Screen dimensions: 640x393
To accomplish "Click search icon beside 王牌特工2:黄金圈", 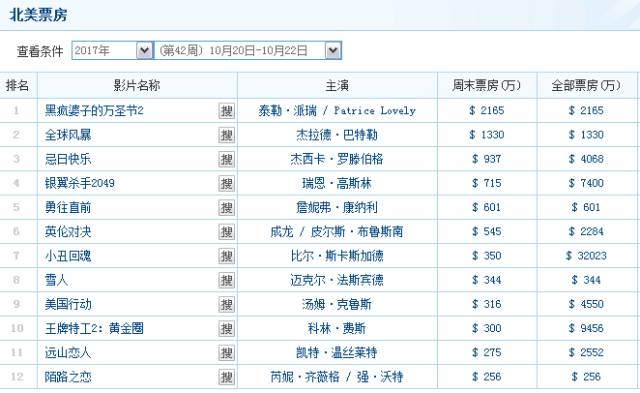I will point(227,329).
